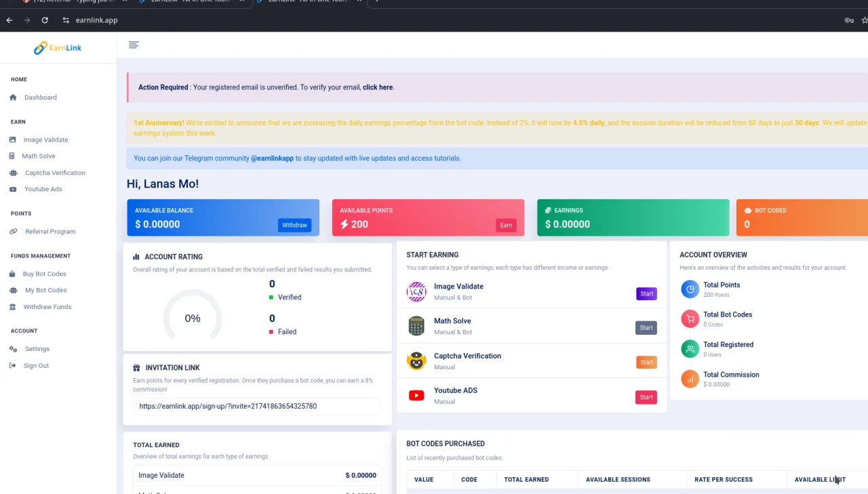868x494 pixels.
Task: Click the invitation link field
Action: (257, 407)
